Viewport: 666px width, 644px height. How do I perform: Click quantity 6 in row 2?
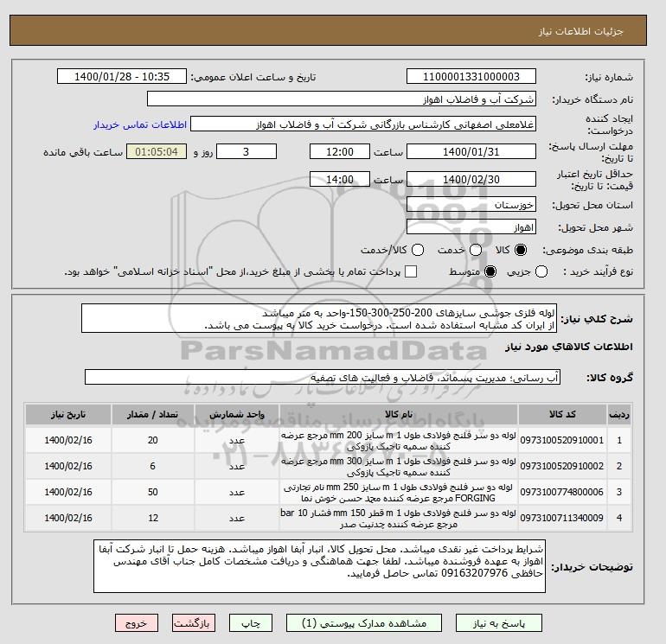click(x=153, y=466)
